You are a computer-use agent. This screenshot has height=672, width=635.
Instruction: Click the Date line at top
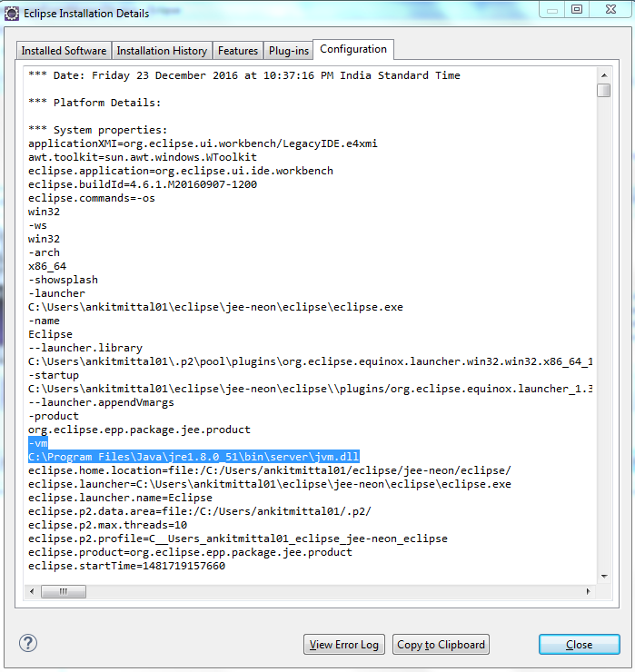(x=244, y=75)
